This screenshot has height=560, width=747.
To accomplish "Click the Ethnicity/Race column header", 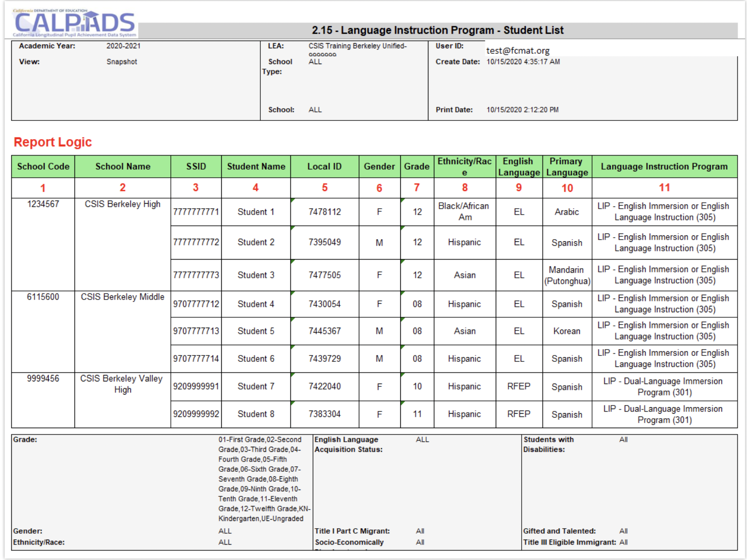I will pyautogui.click(x=464, y=166).
